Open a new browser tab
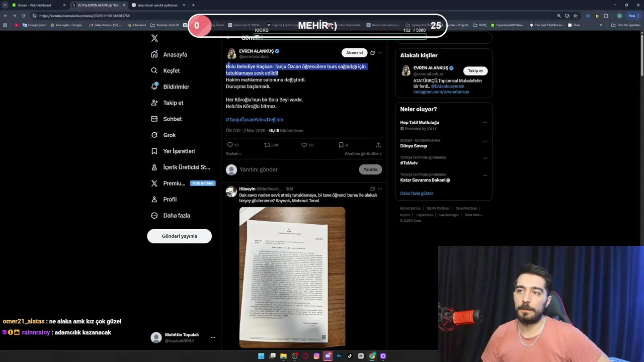The height and width of the screenshot is (362, 644). [193, 5]
